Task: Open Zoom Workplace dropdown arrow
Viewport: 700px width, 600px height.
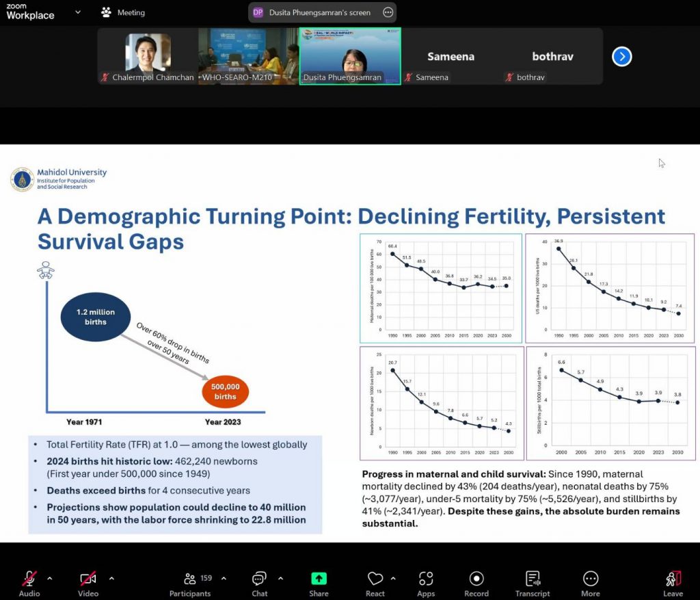Action: [78, 12]
